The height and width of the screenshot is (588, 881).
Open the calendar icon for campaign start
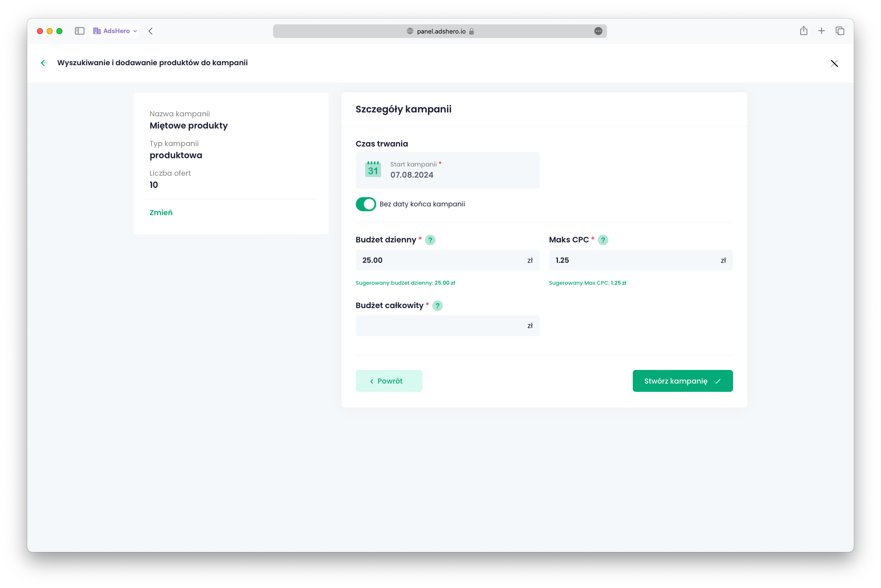[x=373, y=169]
